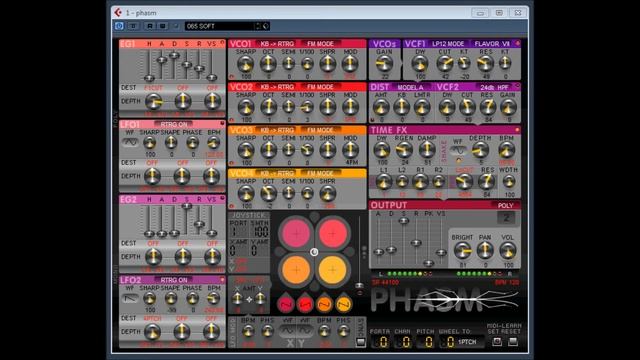Screen dimensions: 640x360
Task: Toggle the VCF2 on/off LED
Action: click(518, 86)
